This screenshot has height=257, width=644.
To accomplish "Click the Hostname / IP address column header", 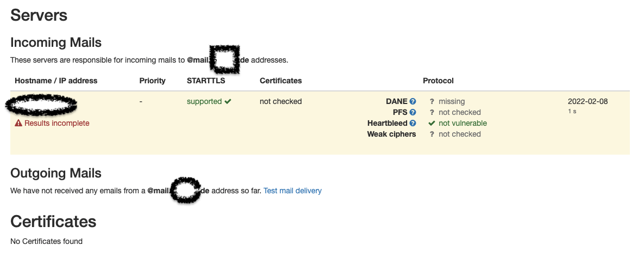I will (56, 81).
